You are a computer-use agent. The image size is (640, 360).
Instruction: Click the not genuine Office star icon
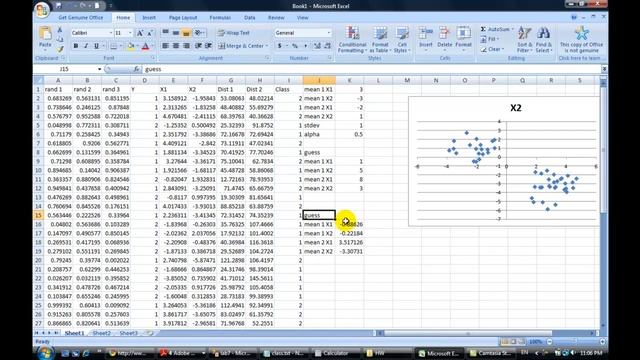(x=582, y=33)
